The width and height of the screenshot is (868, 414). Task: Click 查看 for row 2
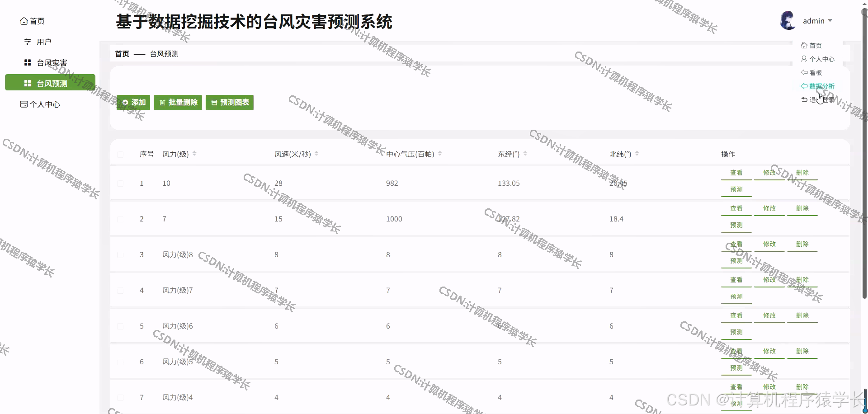(x=736, y=209)
